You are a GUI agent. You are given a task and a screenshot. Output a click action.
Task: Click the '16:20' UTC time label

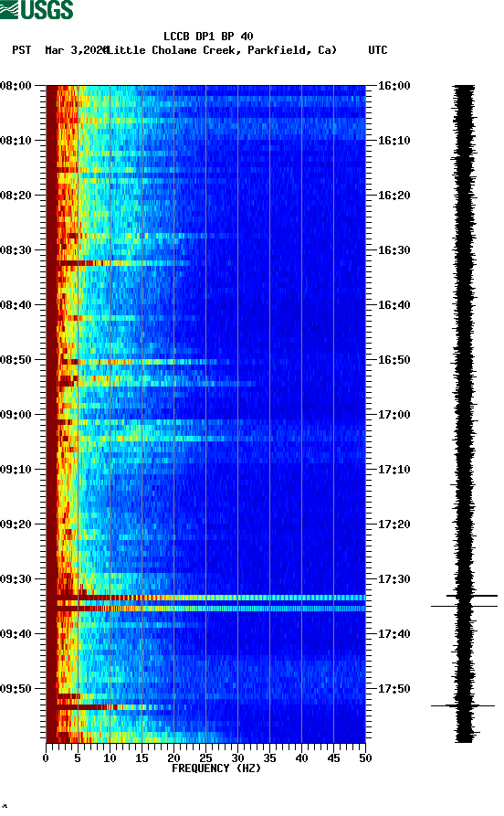(394, 196)
